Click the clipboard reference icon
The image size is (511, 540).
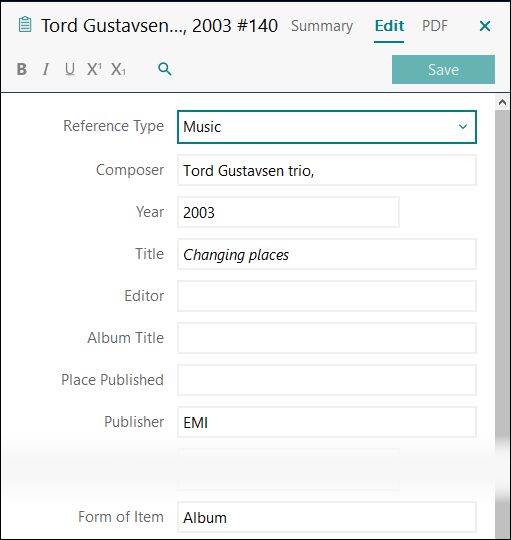click(25, 25)
